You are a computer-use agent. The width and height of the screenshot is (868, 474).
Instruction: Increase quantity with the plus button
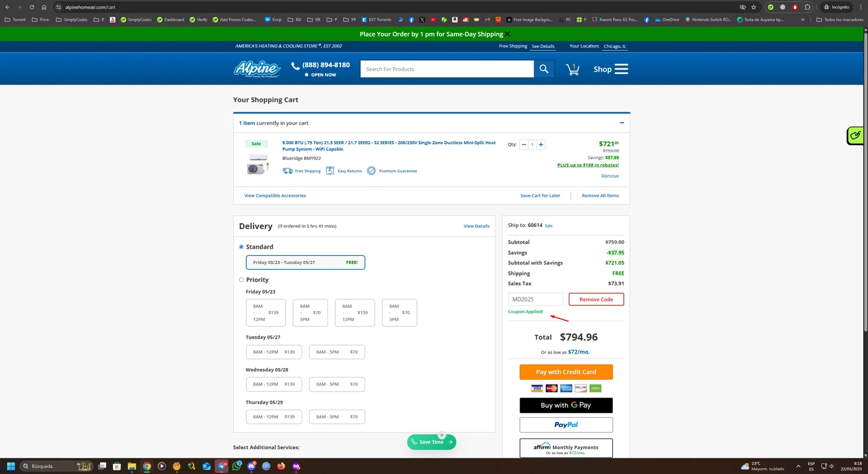(x=541, y=145)
